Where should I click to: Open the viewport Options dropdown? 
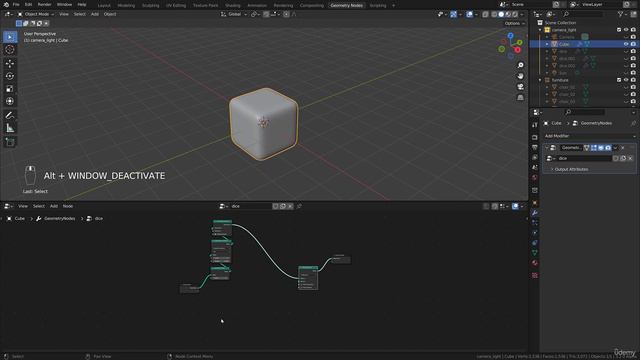(514, 23)
